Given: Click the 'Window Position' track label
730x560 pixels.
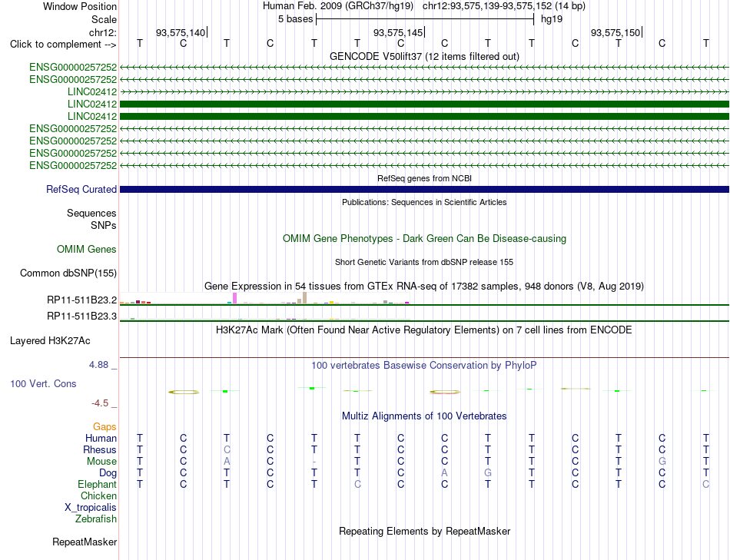Looking at the screenshot, I should tap(80, 6).
